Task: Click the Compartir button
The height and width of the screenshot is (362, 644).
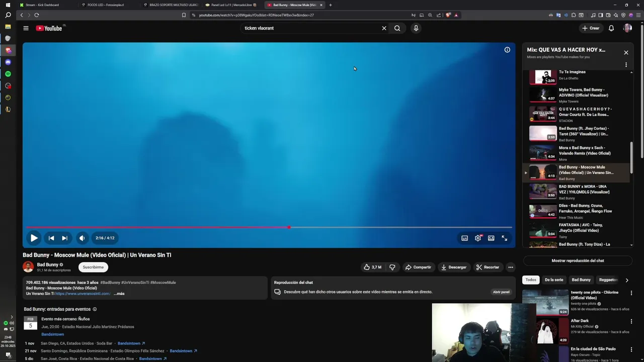Action: [418, 267]
